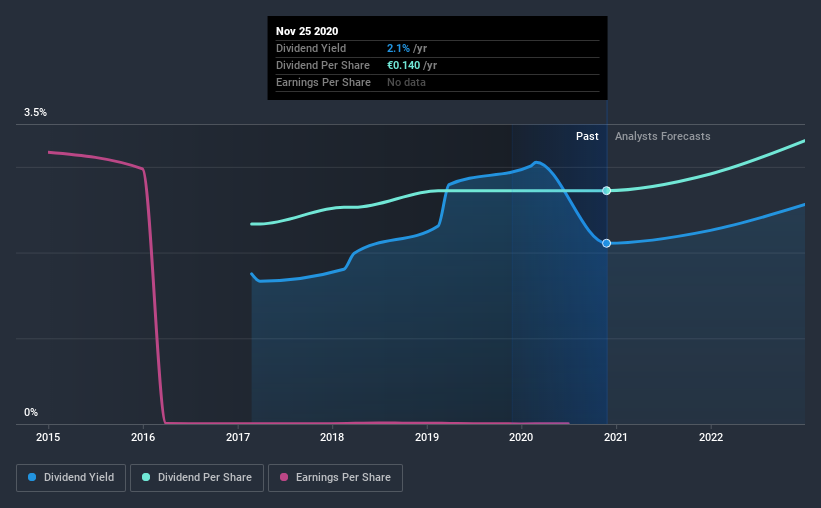
Task: Click the Past section label
Action: (x=587, y=136)
